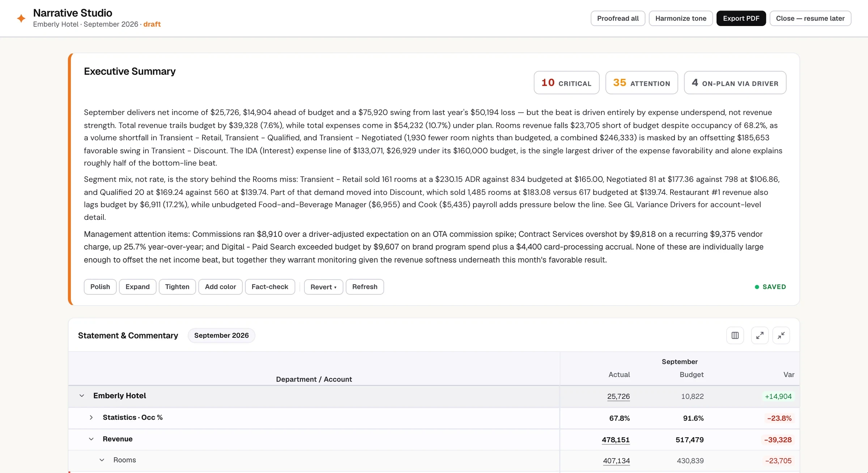Click the Department / Account column header
Image resolution: width=868 pixels, height=473 pixels.
pos(314,379)
